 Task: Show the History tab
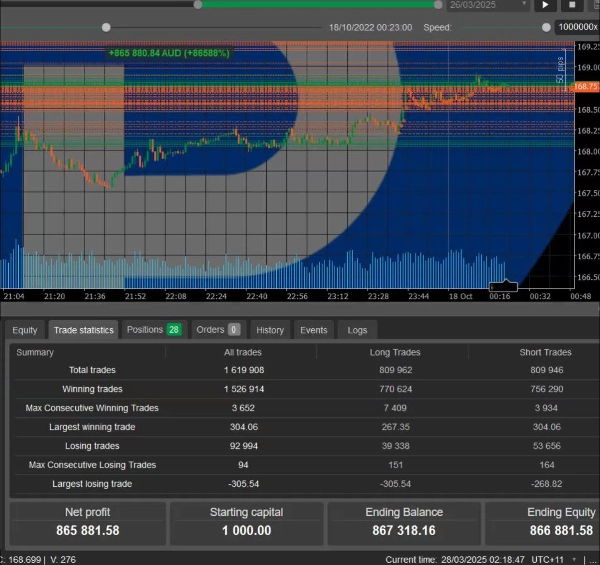pyautogui.click(x=270, y=330)
